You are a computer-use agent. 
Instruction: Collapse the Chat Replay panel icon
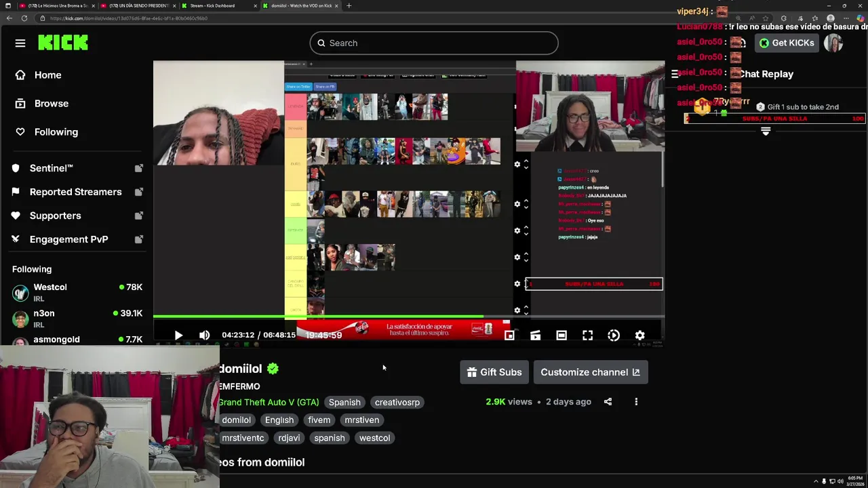click(675, 74)
